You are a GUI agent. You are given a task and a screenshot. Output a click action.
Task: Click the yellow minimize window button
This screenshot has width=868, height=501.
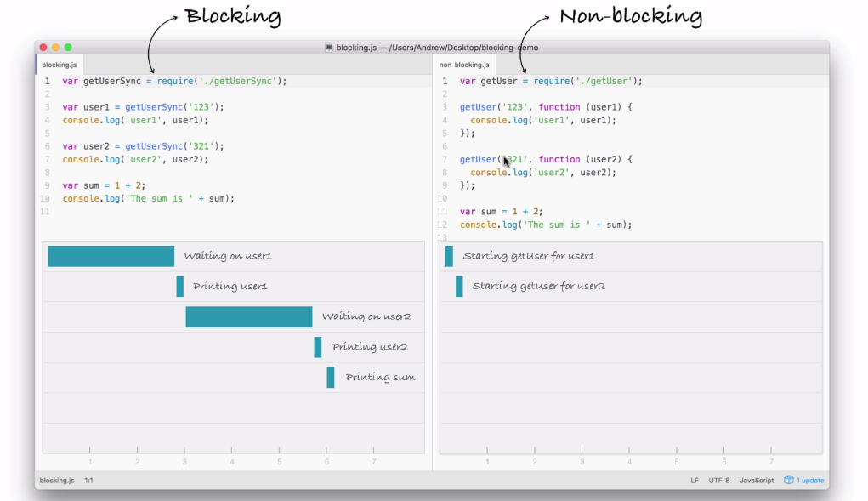pyautogui.click(x=56, y=48)
